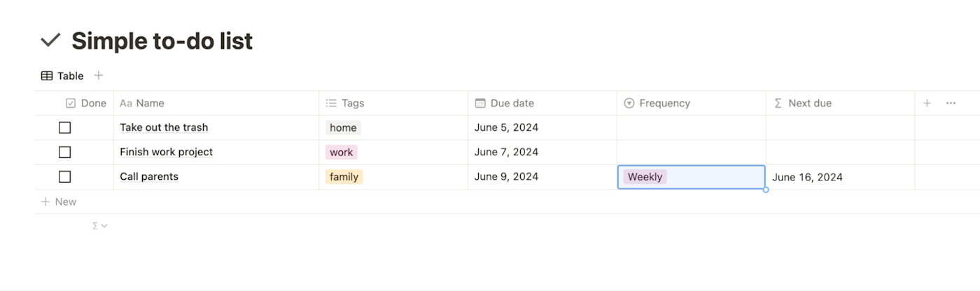Viewport: 980px width, 291px height.
Task: Open the Due date column calendar header
Action: 505,103
